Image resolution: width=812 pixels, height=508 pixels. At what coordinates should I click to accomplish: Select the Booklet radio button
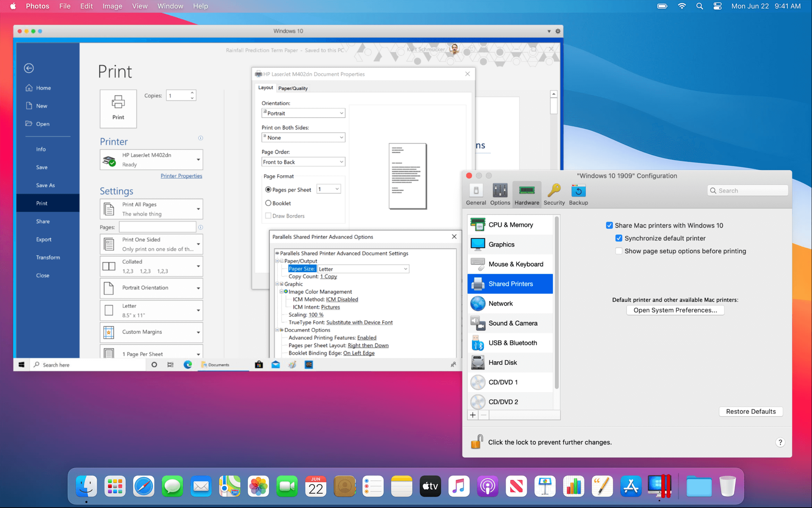[x=268, y=203]
